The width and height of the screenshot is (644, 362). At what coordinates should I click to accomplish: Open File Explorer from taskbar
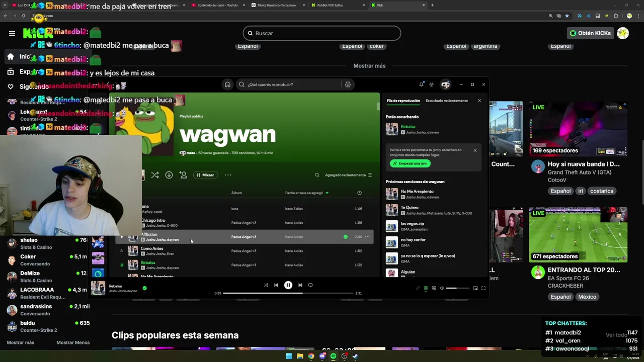[300, 356]
